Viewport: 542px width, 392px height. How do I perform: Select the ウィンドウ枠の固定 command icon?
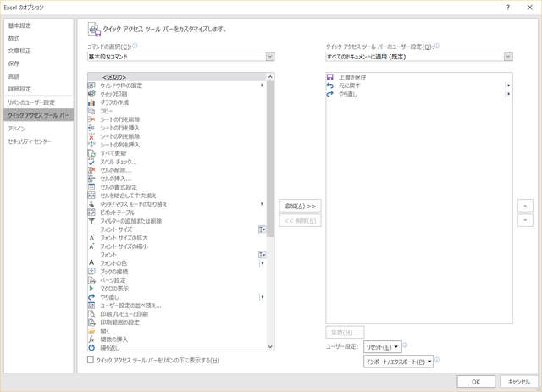point(91,86)
